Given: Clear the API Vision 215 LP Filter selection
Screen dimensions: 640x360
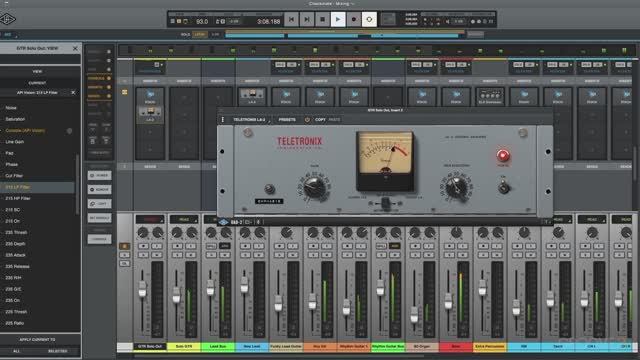Looking at the screenshot, I should (73, 93).
